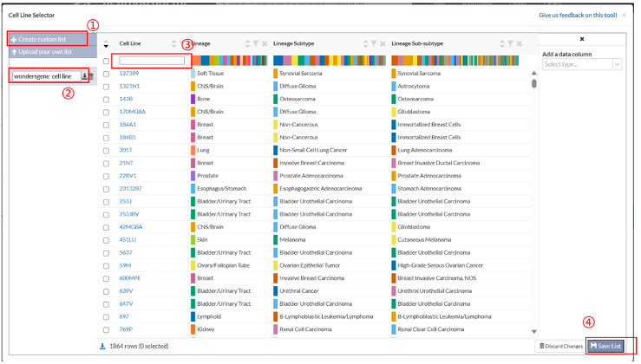Enable the 184A1 row checkbox
This screenshot has height=364, width=641.
pyautogui.click(x=107, y=125)
